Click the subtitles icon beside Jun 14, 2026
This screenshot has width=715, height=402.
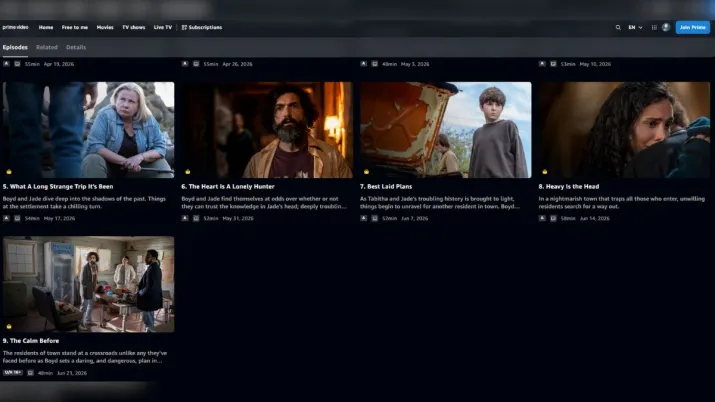pyautogui.click(x=553, y=218)
